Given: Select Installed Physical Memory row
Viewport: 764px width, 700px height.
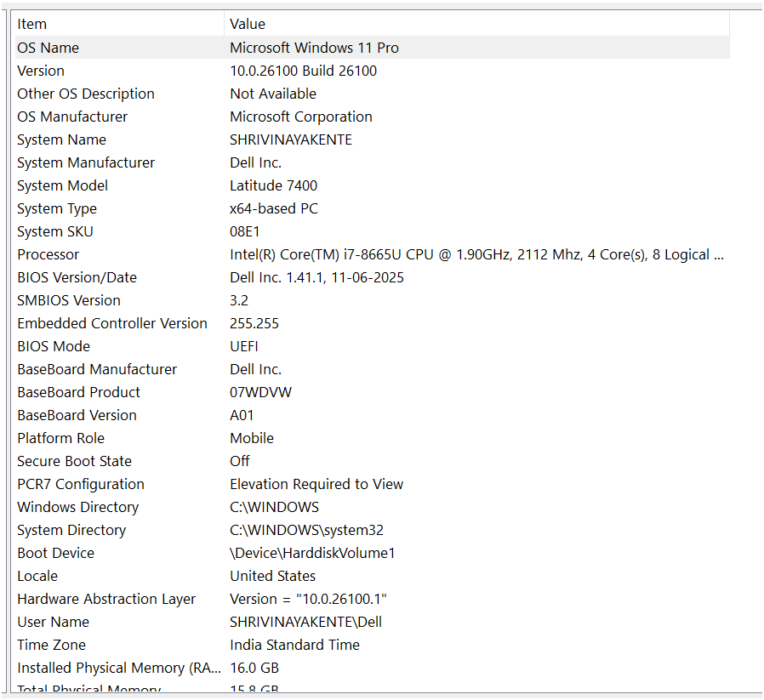Looking at the screenshot, I should (373, 668).
